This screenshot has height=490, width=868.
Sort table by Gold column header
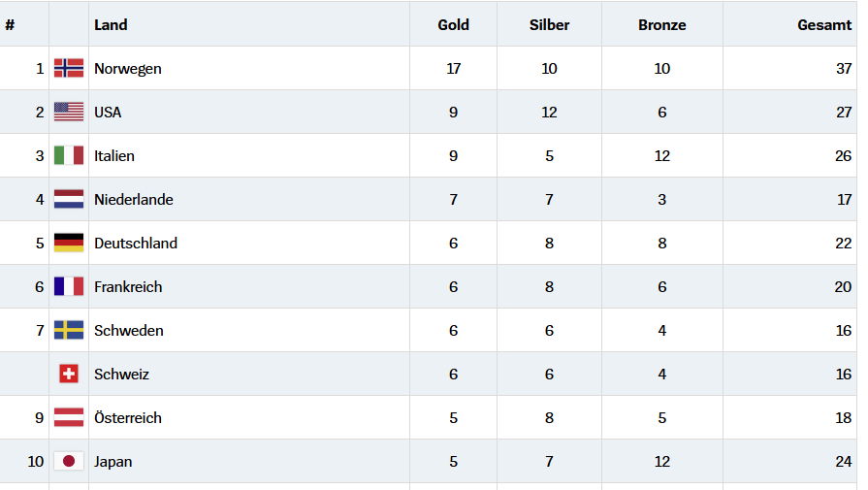point(453,25)
